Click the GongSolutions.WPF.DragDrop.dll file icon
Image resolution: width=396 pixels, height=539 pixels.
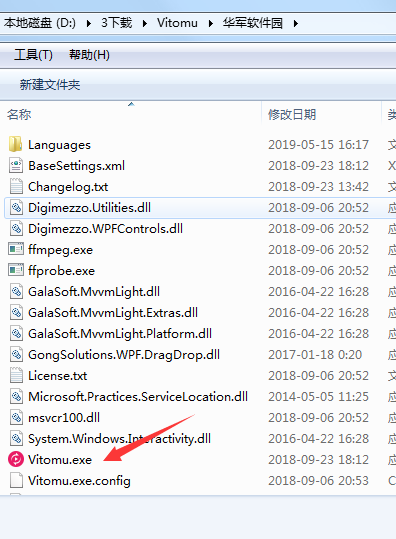click(16, 354)
